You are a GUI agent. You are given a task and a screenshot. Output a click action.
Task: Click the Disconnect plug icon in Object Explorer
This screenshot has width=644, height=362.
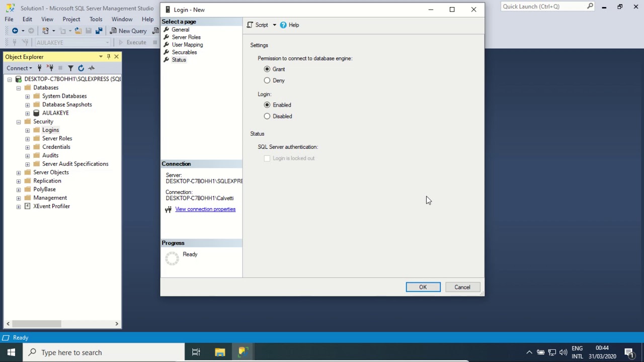pos(50,68)
